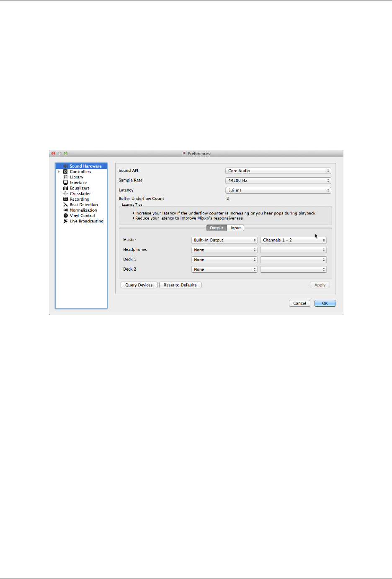392x579 pixels.
Task: Open the Recording preferences page
Action: pyautogui.click(x=80, y=199)
